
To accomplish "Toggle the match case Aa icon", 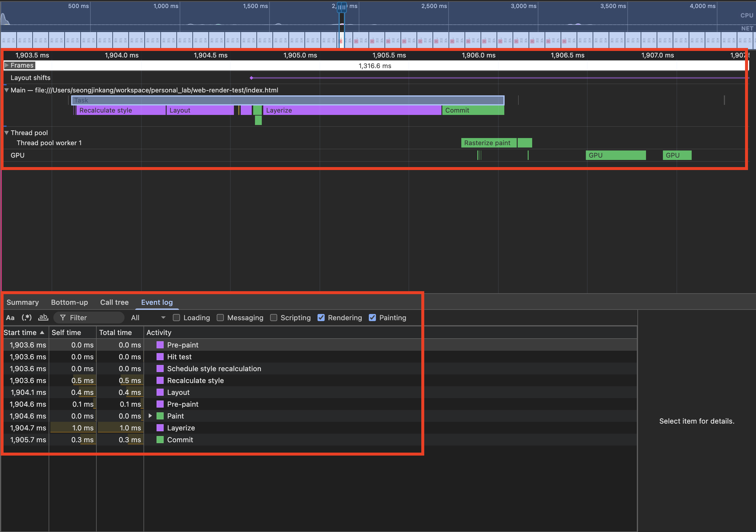I will 10,318.
